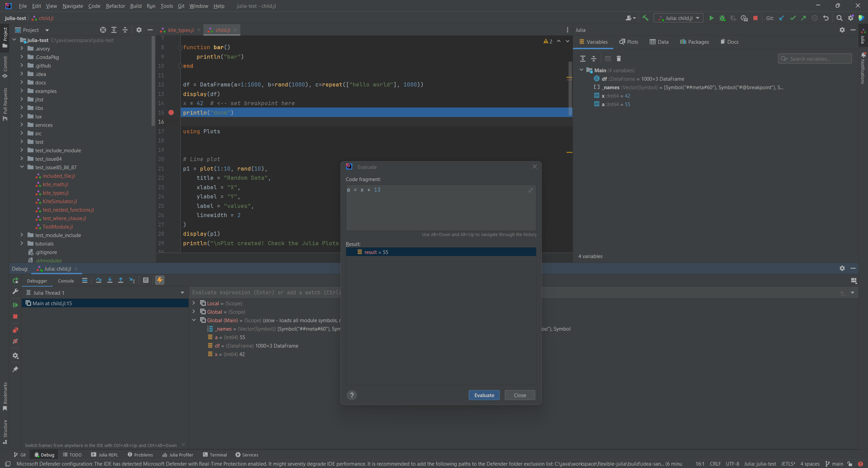Viewport: 868px width, 468px height.
Task: Update project via the Git blue arrow
Action: [782, 18]
